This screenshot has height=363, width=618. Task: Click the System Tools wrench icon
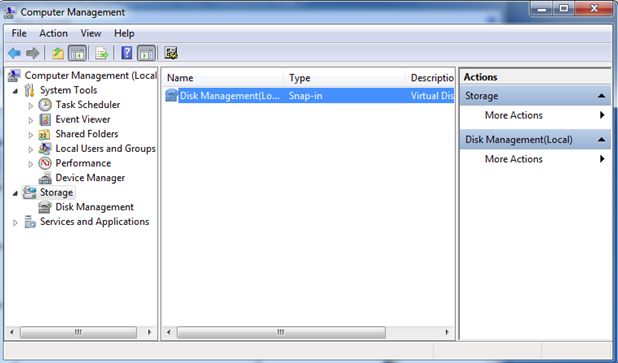pos(30,90)
